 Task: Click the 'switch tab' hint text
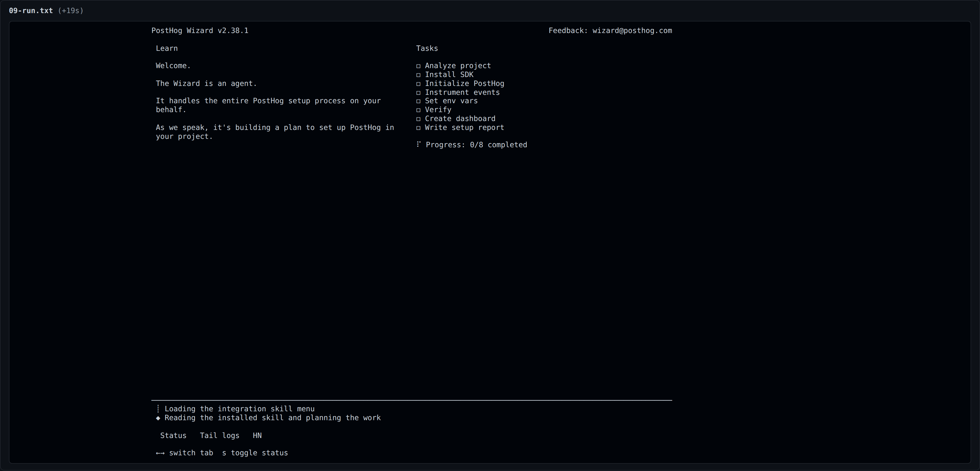191,453
